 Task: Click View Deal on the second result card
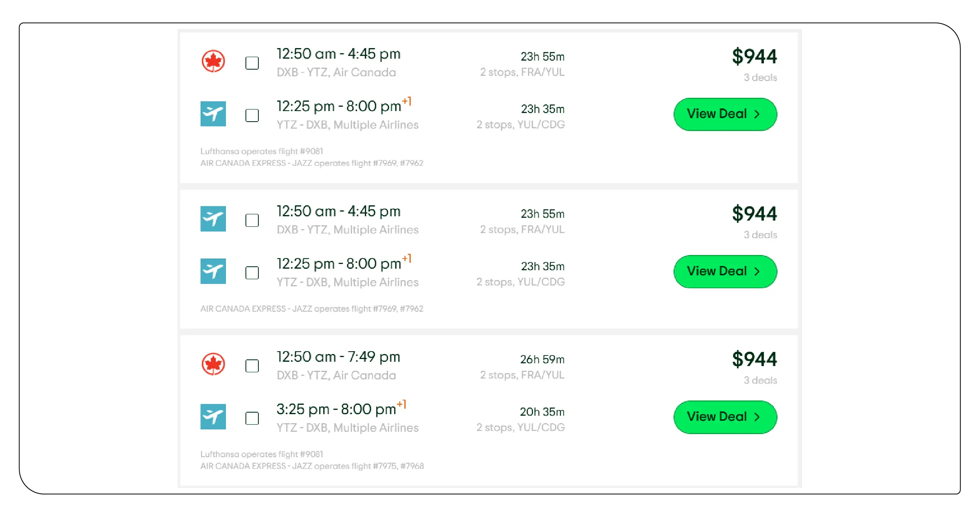tap(725, 271)
